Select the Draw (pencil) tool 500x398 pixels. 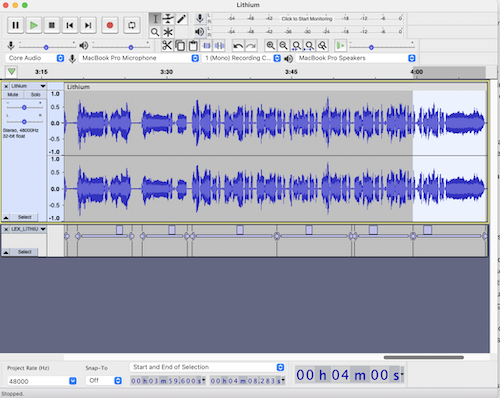click(181, 19)
